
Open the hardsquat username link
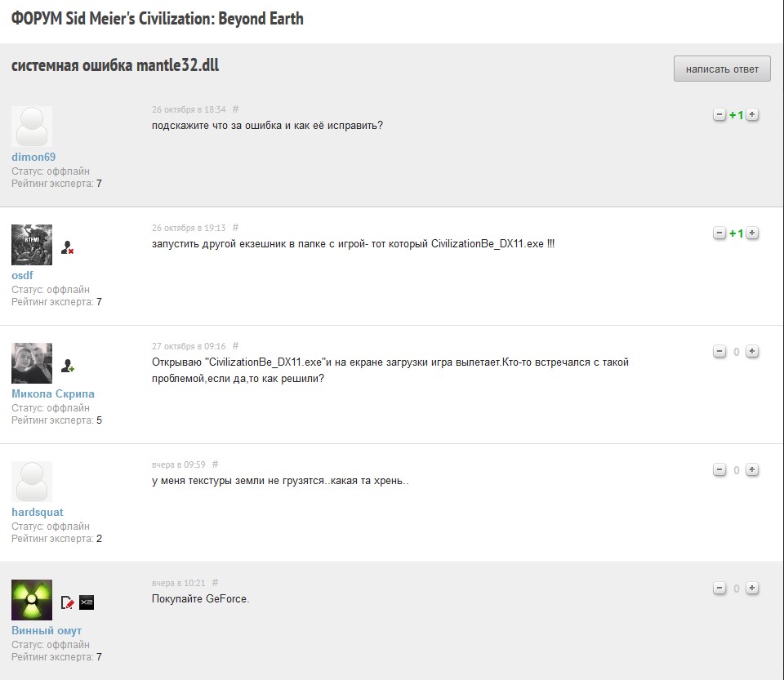click(38, 512)
